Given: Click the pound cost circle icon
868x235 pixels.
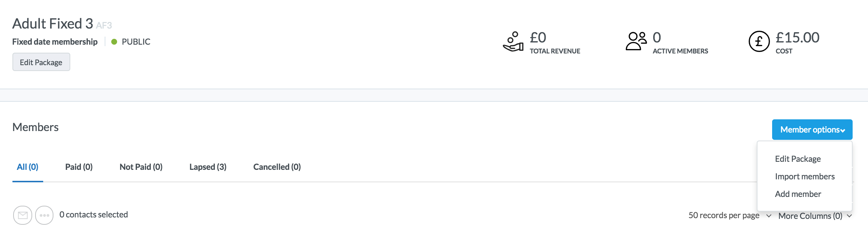Looking at the screenshot, I should click(759, 41).
